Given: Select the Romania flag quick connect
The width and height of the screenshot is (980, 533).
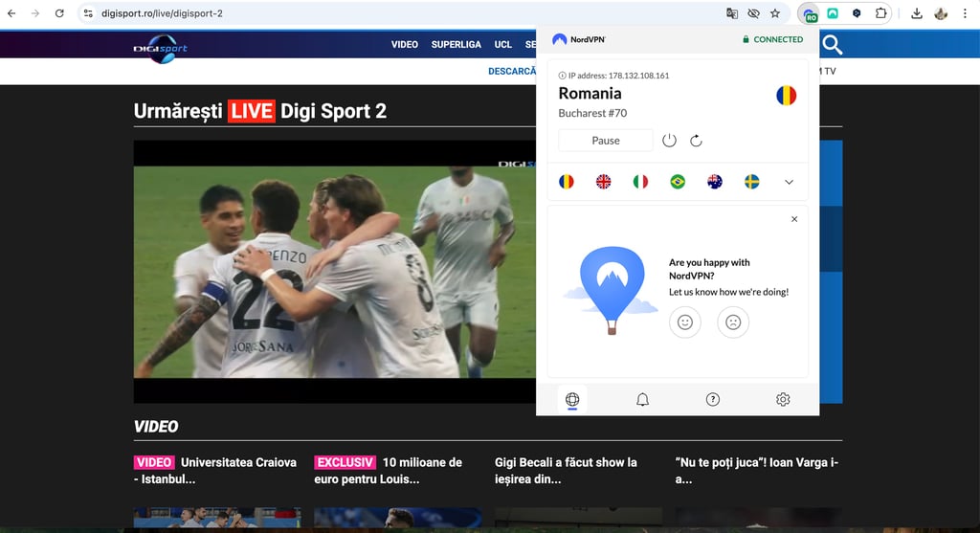Looking at the screenshot, I should tap(567, 182).
